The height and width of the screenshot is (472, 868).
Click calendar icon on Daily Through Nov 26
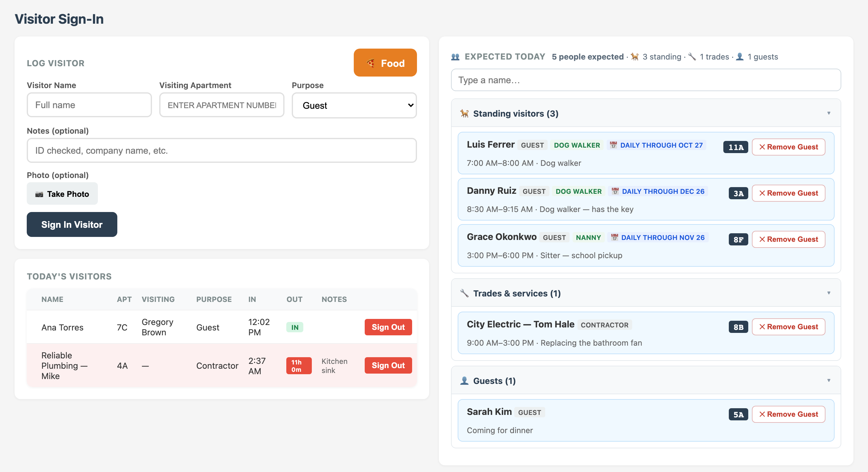pos(614,237)
